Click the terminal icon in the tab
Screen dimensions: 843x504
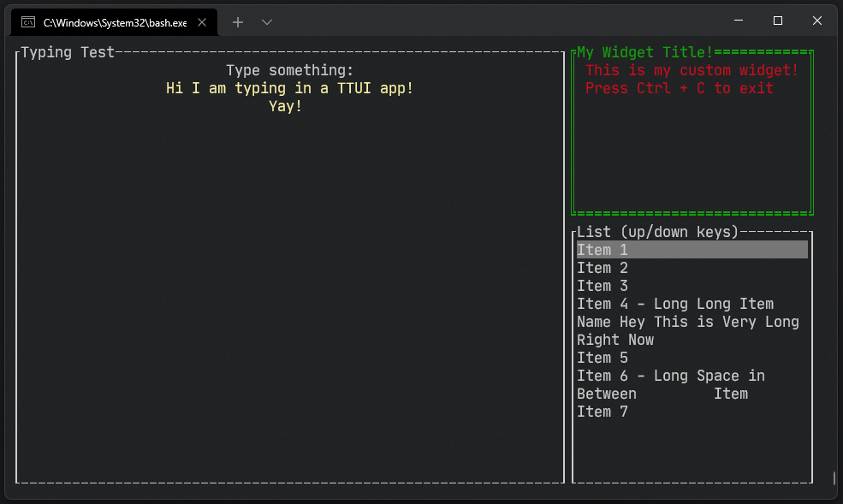28,22
